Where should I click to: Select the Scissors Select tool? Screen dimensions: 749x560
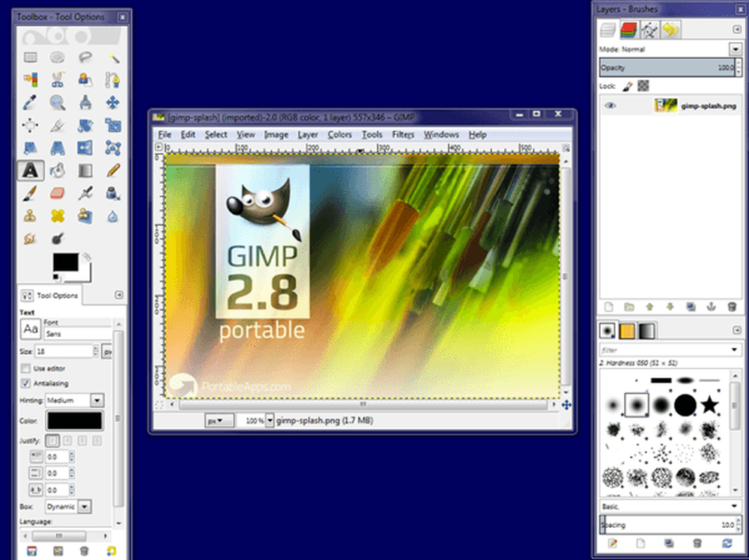coord(58,79)
